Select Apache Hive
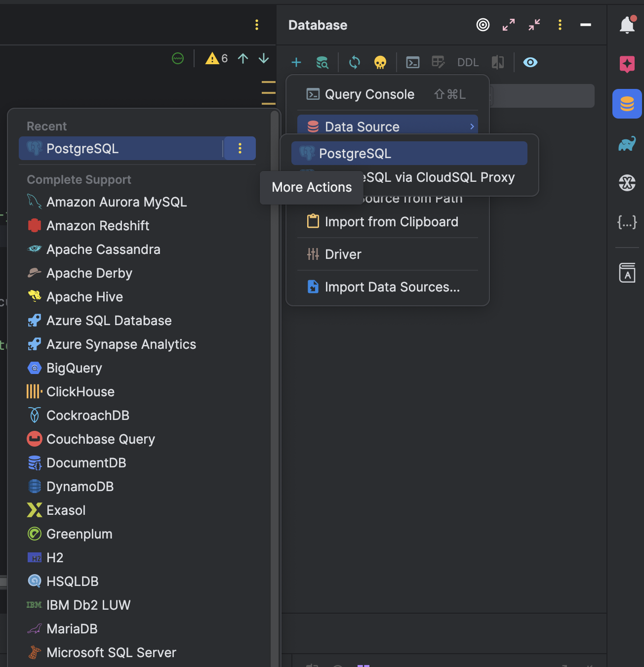The image size is (644, 667). (x=137, y=297)
